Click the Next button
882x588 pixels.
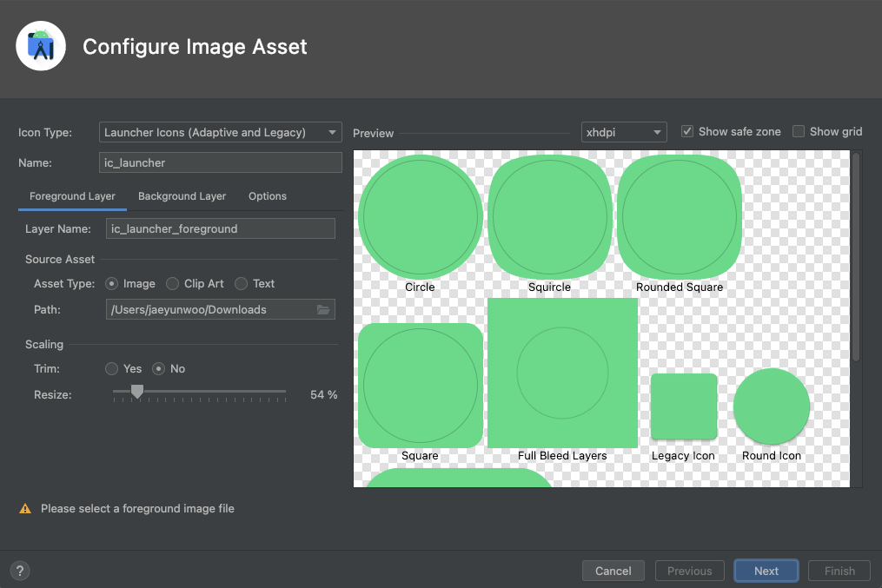pyautogui.click(x=766, y=571)
